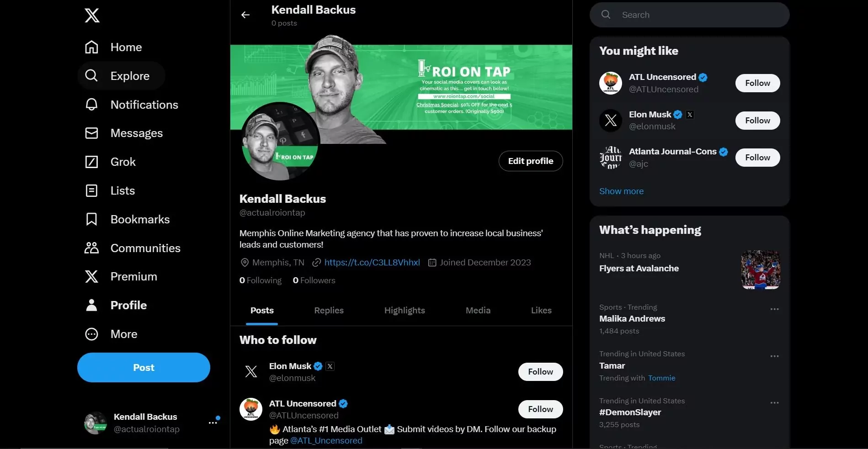Image resolution: width=868 pixels, height=449 pixels.
Task: Click the Edit profile button
Action: (x=530, y=161)
